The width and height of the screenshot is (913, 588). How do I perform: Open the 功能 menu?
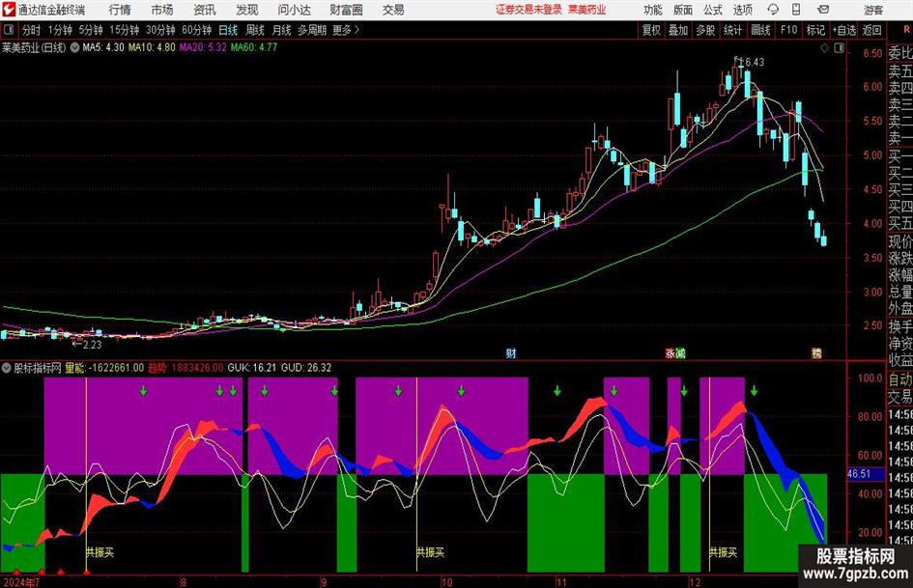pyautogui.click(x=653, y=10)
